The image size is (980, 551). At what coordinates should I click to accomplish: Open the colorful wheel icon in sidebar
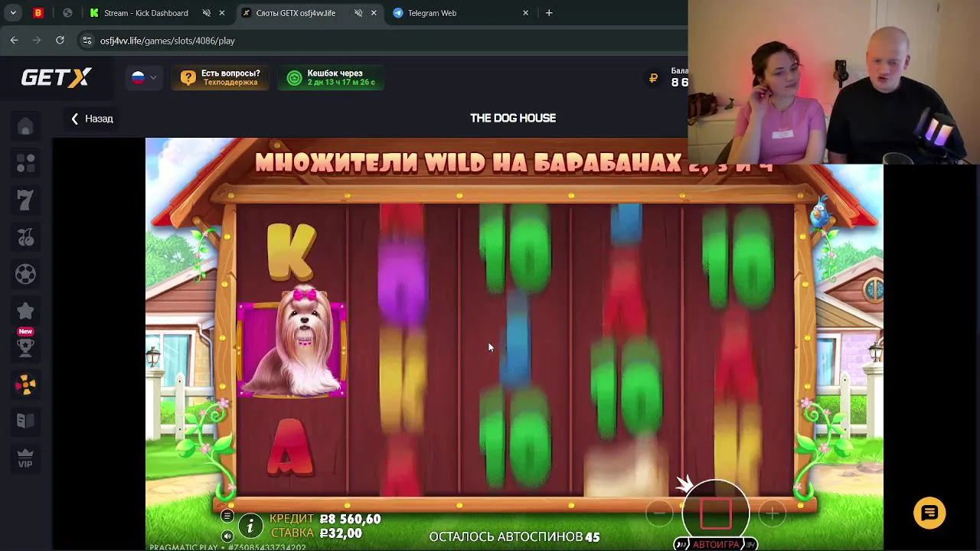(25, 384)
